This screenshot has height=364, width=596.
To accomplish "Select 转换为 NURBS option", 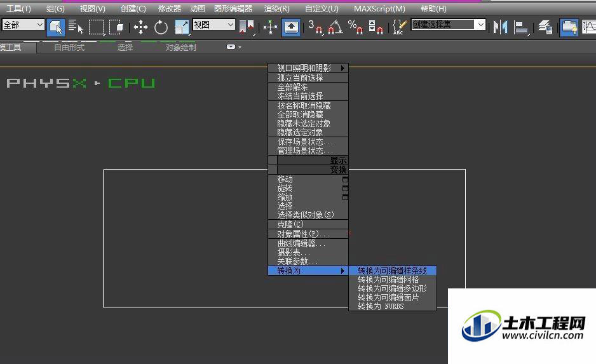I will (392, 306).
